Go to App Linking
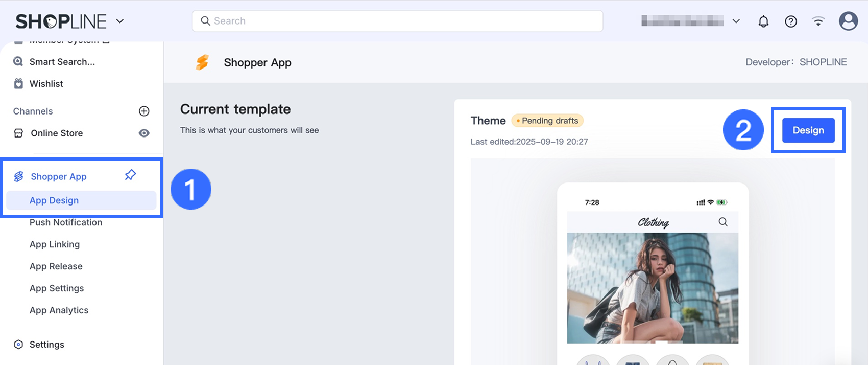The image size is (868, 365). [55, 244]
